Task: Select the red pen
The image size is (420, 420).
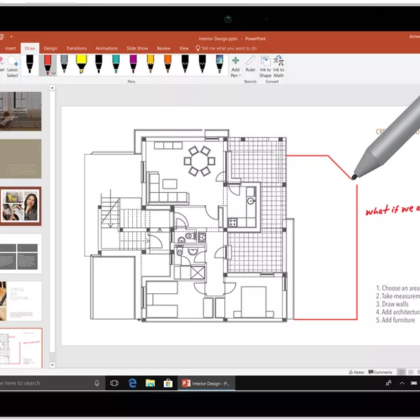Action: click(x=47, y=64)
